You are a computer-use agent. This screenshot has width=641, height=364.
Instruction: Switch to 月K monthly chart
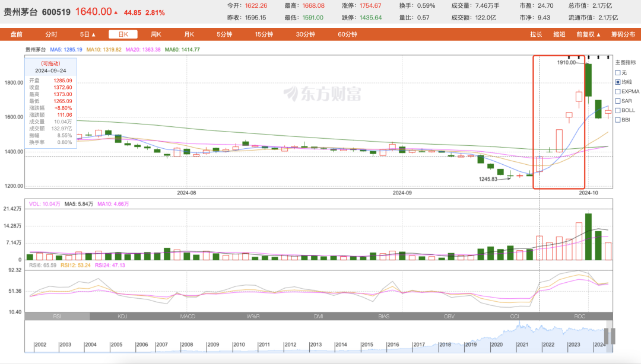pos(189,34)
